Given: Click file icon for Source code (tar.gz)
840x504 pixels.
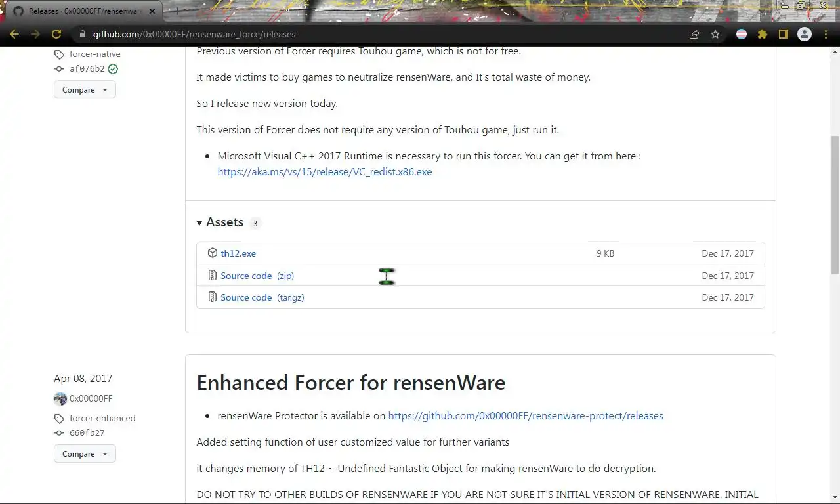Looking at the screenshot, I should click(213, 297).
